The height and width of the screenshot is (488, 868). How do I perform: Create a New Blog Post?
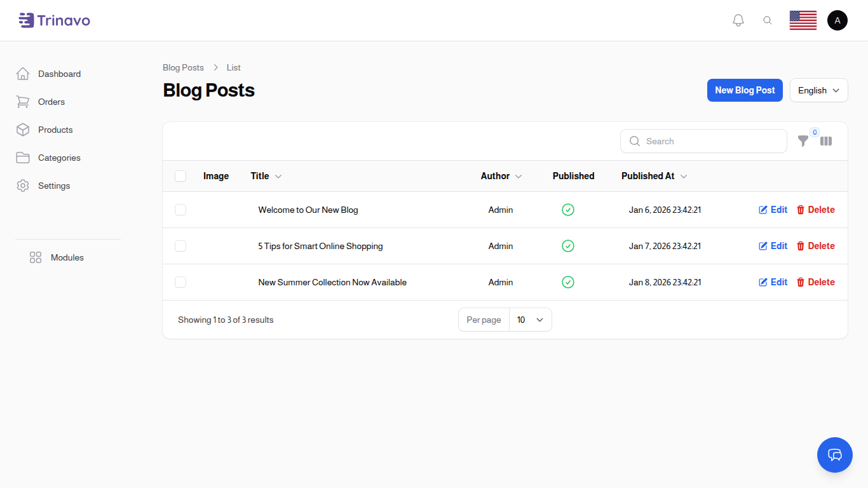[x=745, y=90]
